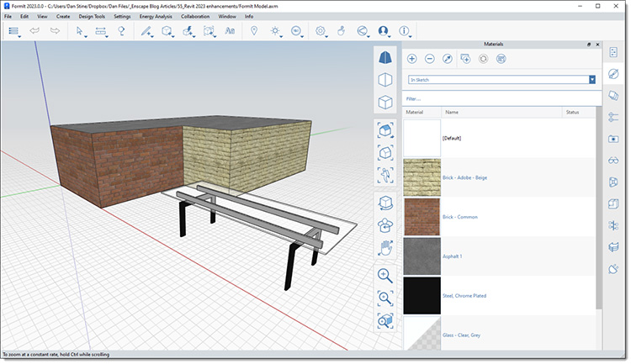
Task: Select the arrow Select tool
Action: coord(80,31)
